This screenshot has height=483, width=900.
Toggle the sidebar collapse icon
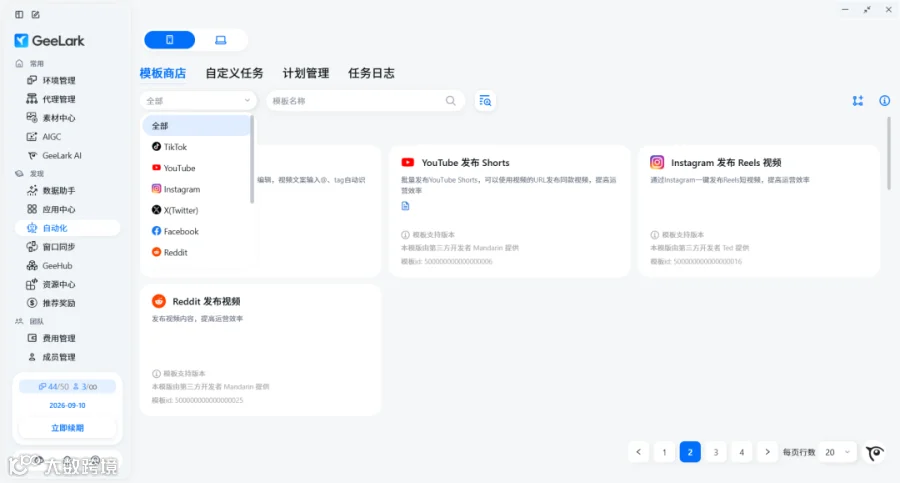[19, 14]
